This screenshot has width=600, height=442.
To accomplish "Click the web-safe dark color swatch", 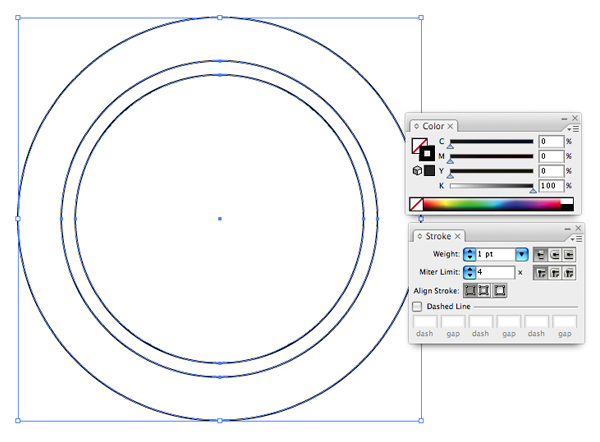I will click(429, 171).
